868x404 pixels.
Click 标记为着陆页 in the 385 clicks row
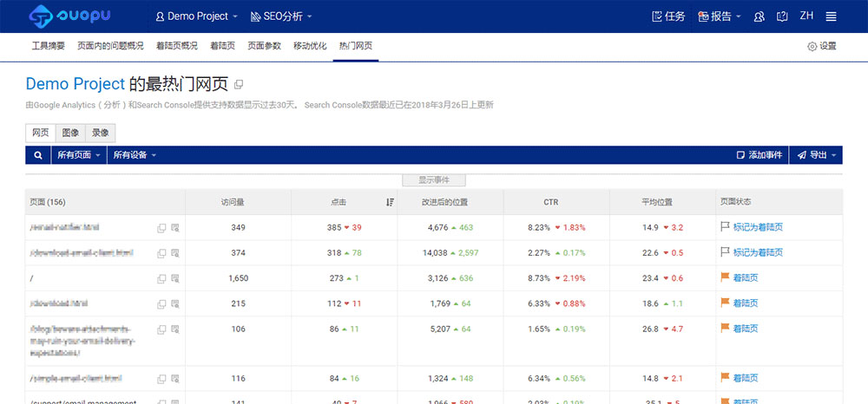(758, 227)
